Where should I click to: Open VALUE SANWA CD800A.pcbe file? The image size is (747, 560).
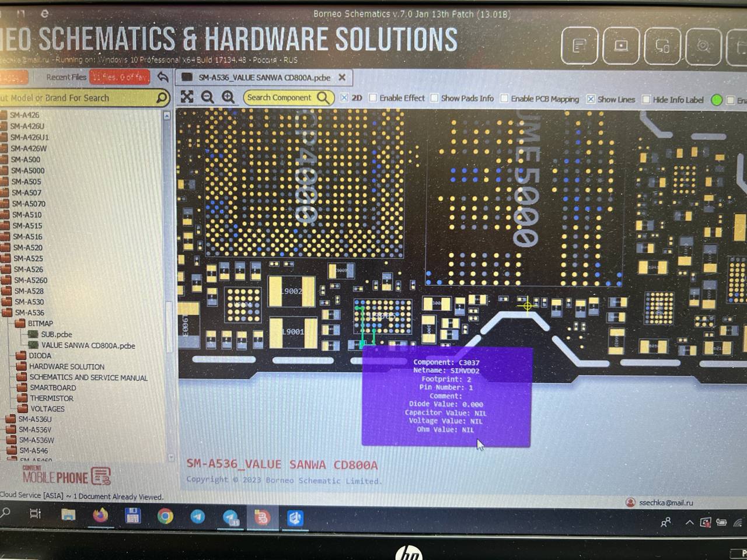88,345
